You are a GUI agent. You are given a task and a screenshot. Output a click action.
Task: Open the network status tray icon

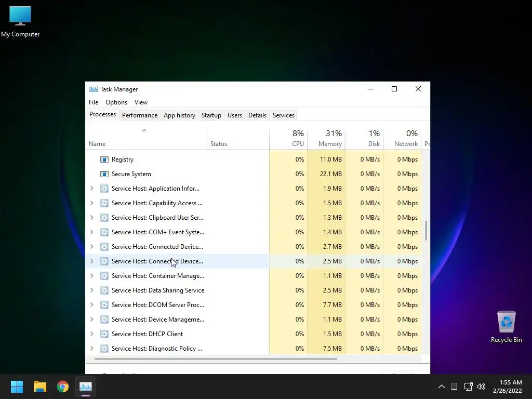click(468, 387)
